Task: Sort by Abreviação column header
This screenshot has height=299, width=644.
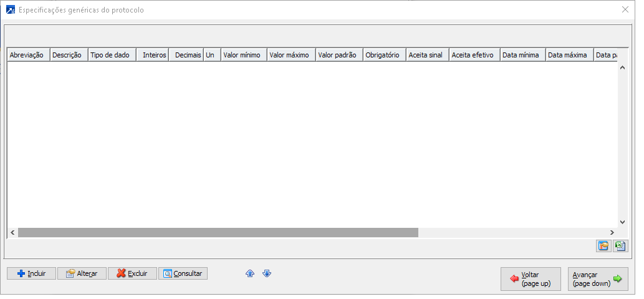Action: coord(28,55)
